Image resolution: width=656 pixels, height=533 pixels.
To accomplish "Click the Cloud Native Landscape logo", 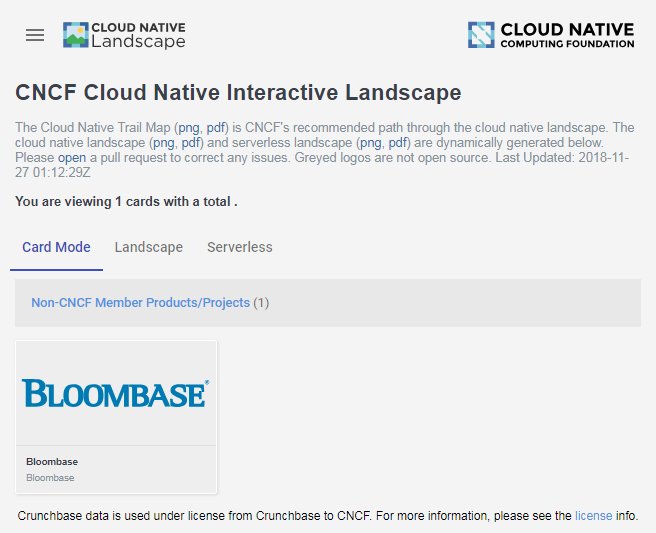I will (x=124, y=35).
